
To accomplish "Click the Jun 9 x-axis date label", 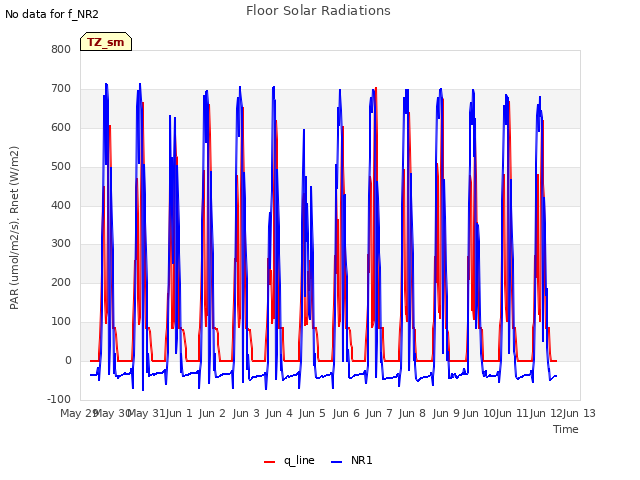I will click(446, 413).
